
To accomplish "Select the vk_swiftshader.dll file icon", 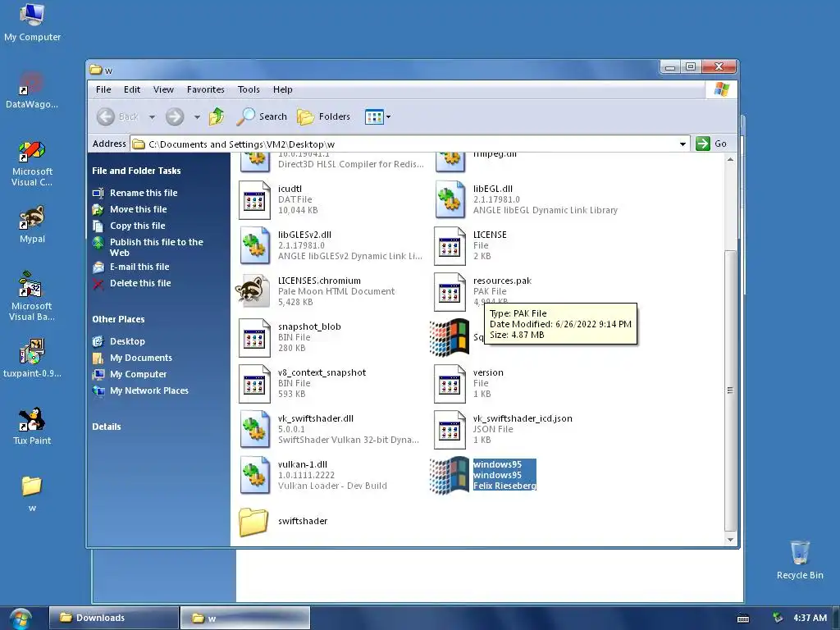I will pyautogui.click(x=254, y=430).
